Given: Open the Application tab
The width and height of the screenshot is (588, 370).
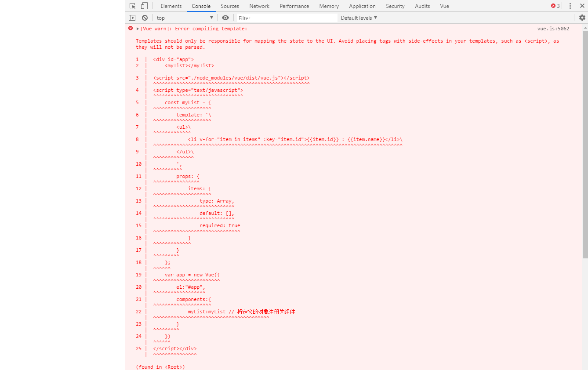Looking at the screenshot, I should pyautogui.click(x=363, y=6).
